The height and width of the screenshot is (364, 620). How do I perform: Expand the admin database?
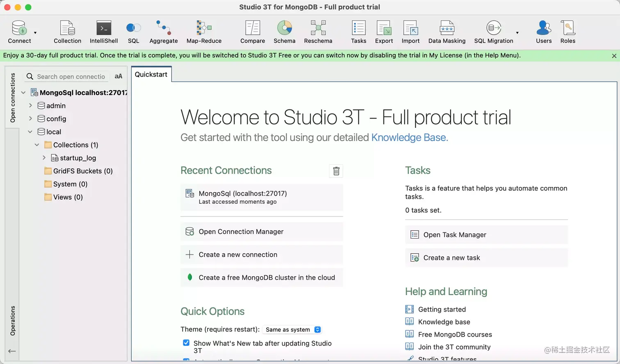tap(30, 105)
